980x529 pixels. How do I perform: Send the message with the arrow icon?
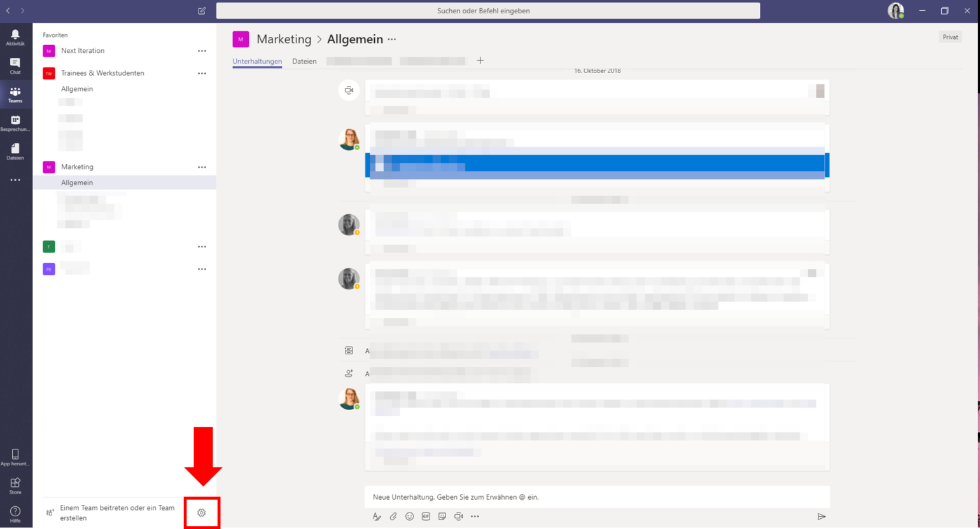(822, 516)
